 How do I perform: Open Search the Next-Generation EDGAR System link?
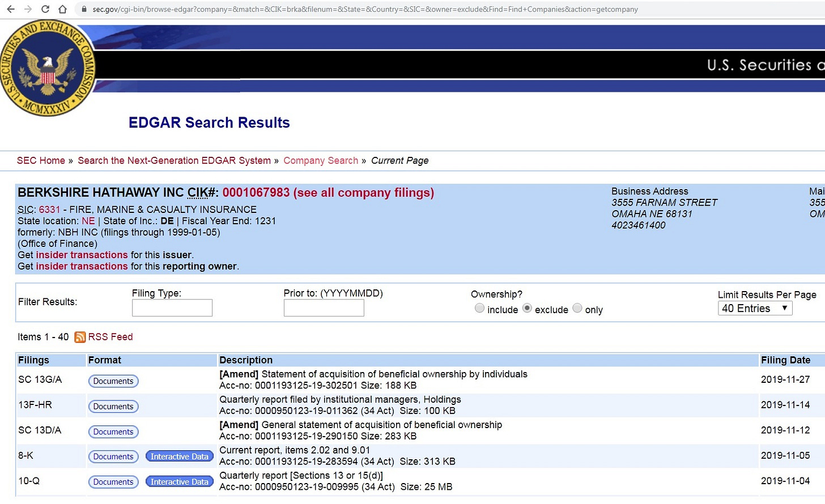[x=174, y=160]
